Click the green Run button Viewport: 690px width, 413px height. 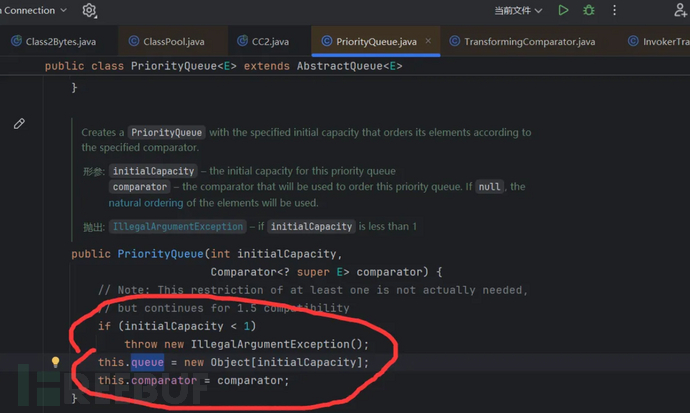coord(564,10)
